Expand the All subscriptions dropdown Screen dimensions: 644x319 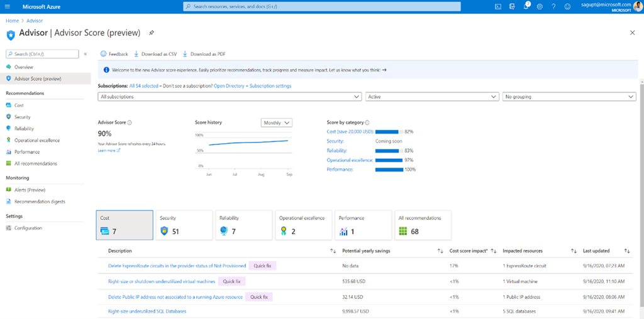230,97
